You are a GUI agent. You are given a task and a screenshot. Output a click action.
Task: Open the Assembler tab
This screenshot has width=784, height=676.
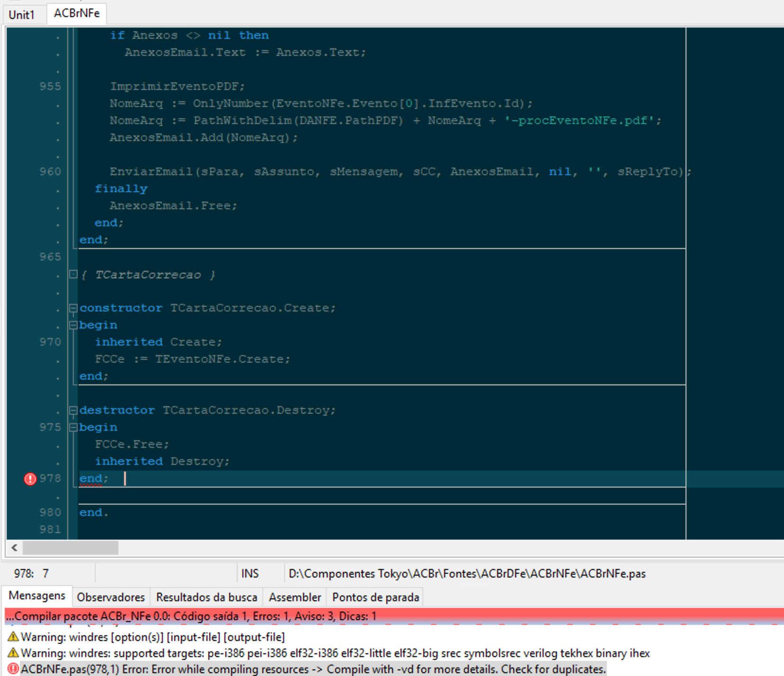[x=294, y=597]
